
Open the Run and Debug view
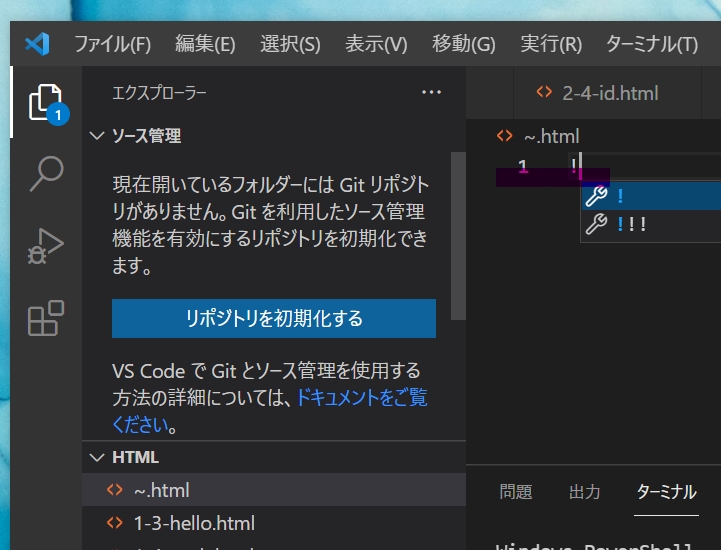(46, 246)
